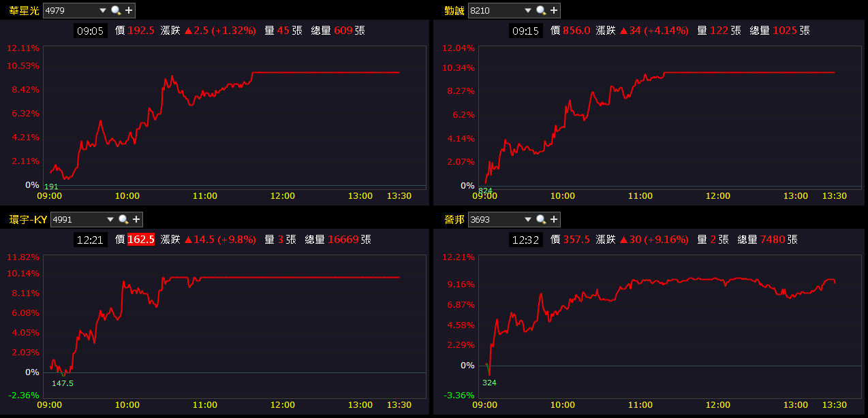Expand the 4991 stock code dropdown arrow

click(x=110, y=219)
